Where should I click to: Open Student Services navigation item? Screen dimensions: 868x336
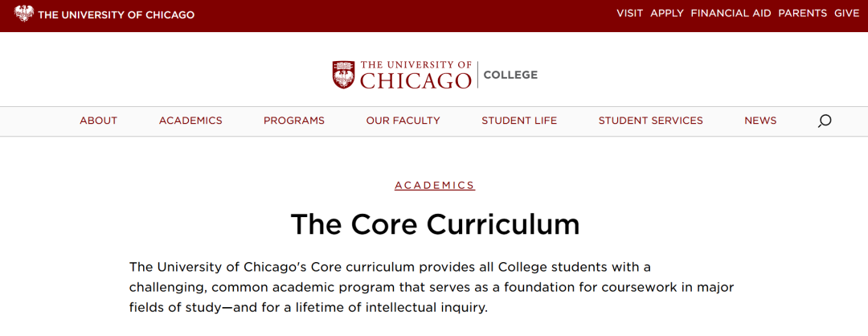[x=650, y=121]
